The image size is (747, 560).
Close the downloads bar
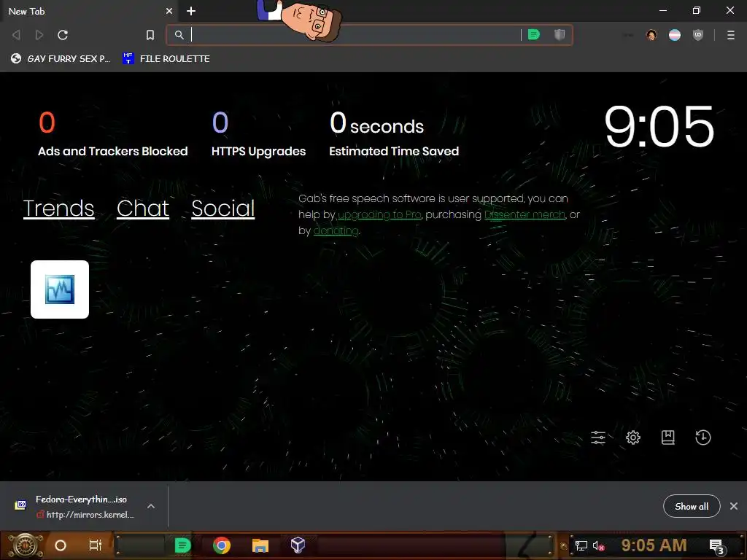pyautogui.click(x=734, y=506)
